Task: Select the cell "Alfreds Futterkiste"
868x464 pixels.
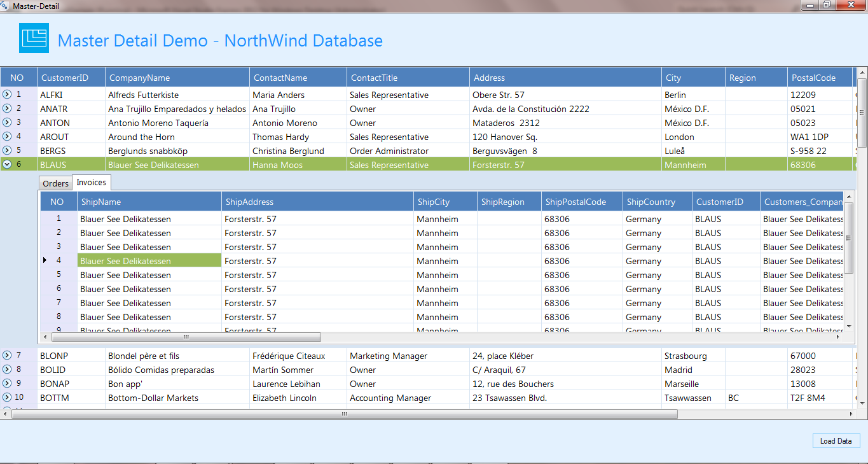Action: click(x=177, y=95)
